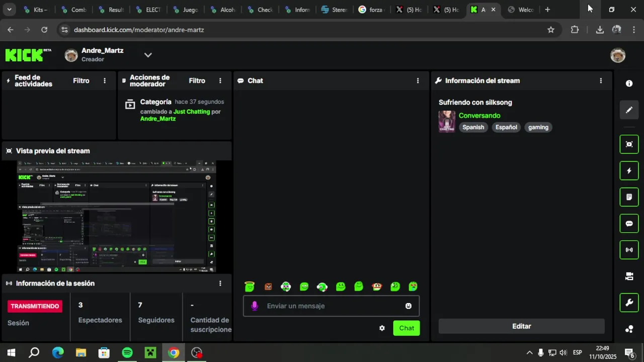Click the purple microphone icon in chat
The image size is (644, 362).
click(x=255, y=306)
